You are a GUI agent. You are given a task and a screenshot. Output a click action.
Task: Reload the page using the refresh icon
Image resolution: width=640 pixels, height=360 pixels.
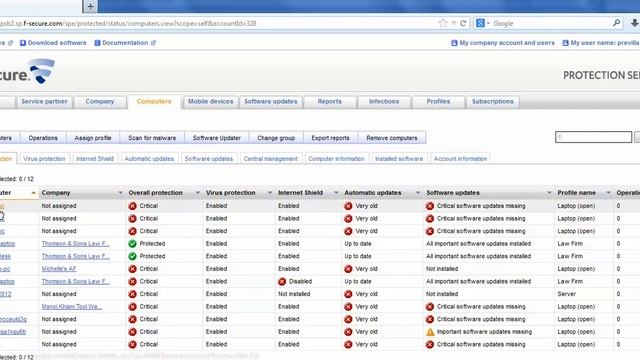pos(463,23)
